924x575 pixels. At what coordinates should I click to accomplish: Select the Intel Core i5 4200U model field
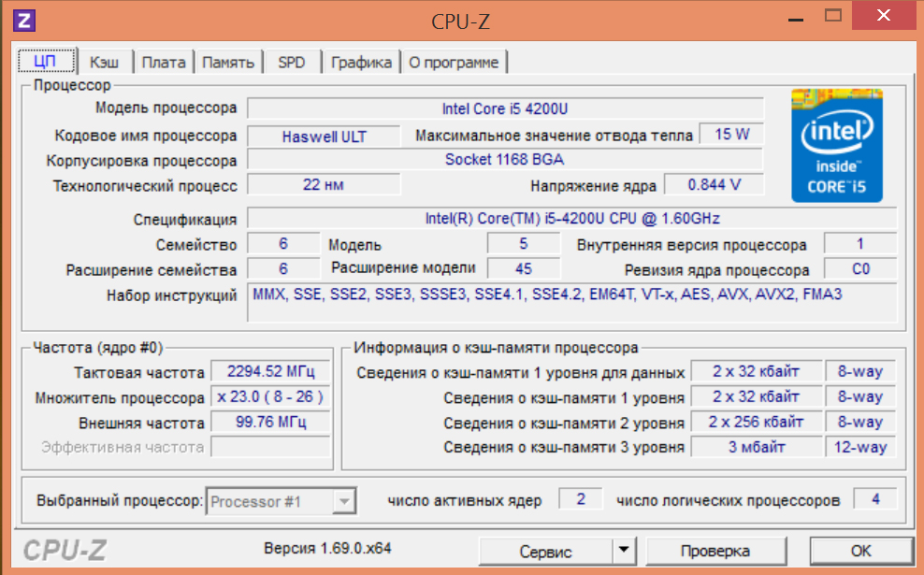click(x=505, y=109)
